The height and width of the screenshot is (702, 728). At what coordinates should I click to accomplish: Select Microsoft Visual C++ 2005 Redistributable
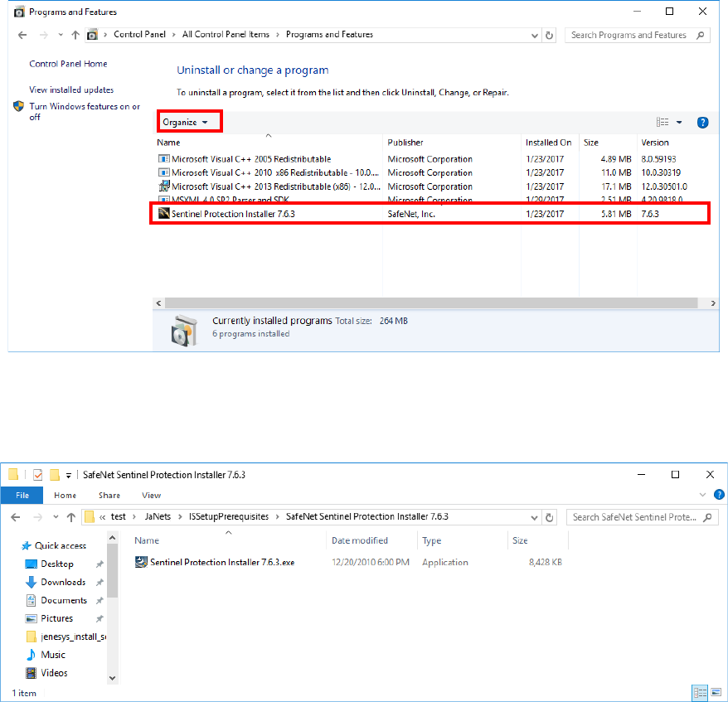(250, 159)
